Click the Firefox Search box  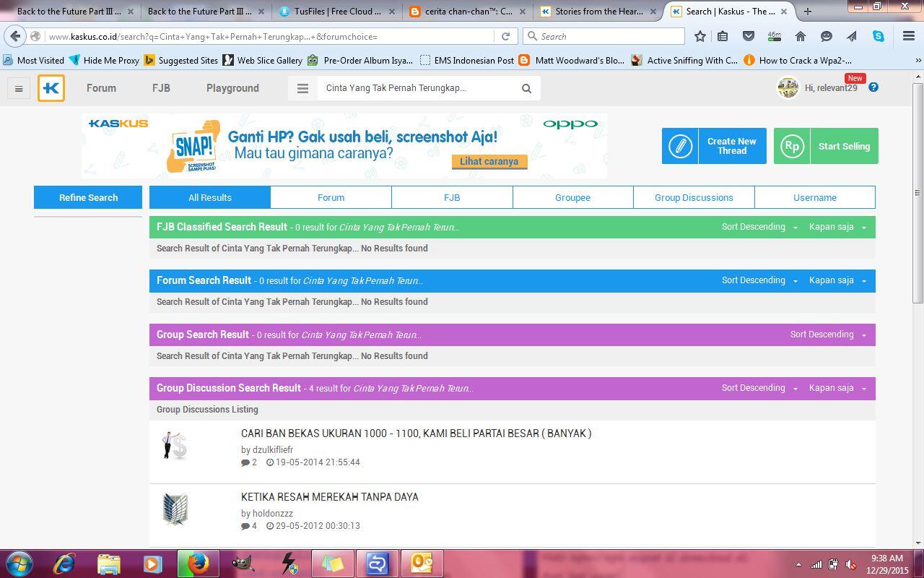[x=603, y=36]
